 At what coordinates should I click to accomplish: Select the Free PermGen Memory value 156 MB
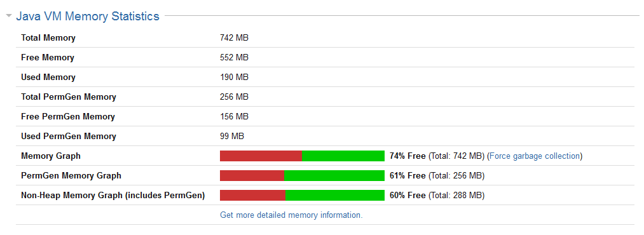pos(234,116)
